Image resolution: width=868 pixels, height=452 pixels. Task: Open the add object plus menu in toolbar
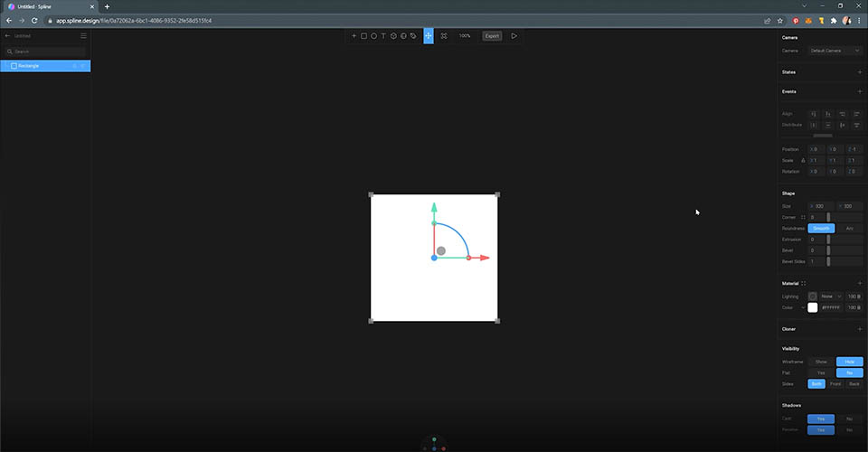(x=354, y=36)
